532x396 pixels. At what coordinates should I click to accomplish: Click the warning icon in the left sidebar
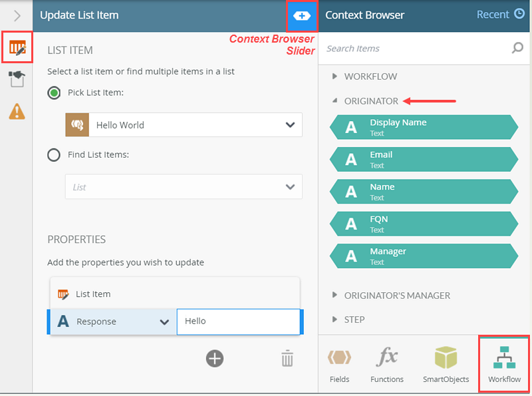pyautogui.click(x=15, y=112)
